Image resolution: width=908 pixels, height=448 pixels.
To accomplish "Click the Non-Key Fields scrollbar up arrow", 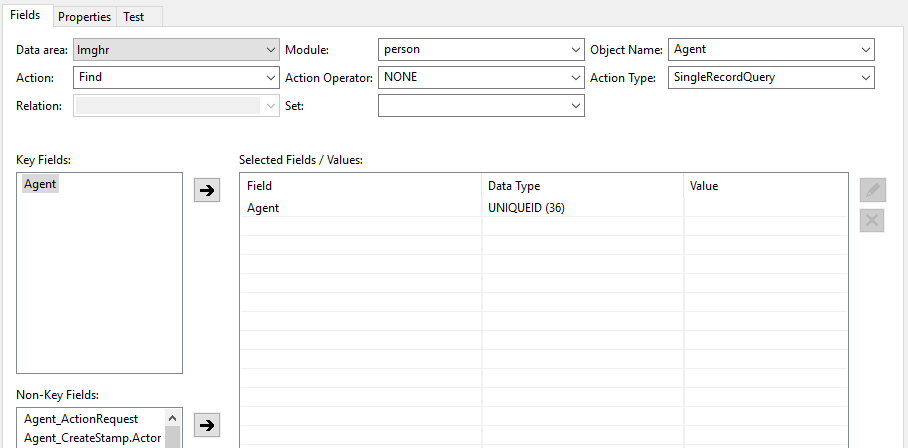I will click(x=173, y=417).
